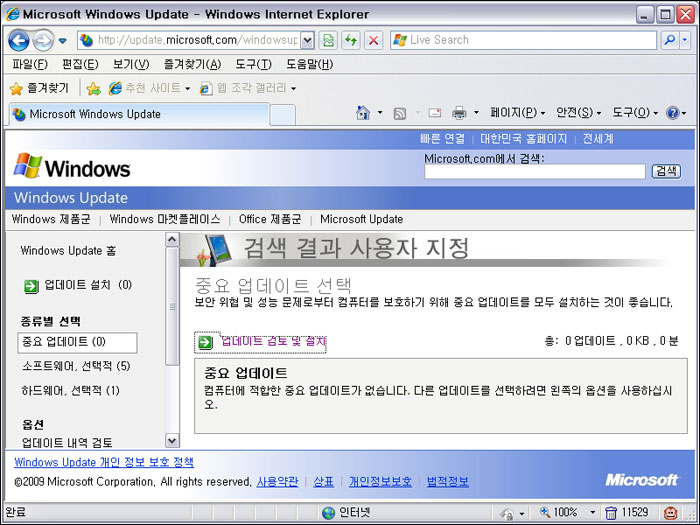Select 중요 업데이트 (0) category
The width and height of the screenshot is (700, 525).
pyautogui.click(x=77, y=342)
